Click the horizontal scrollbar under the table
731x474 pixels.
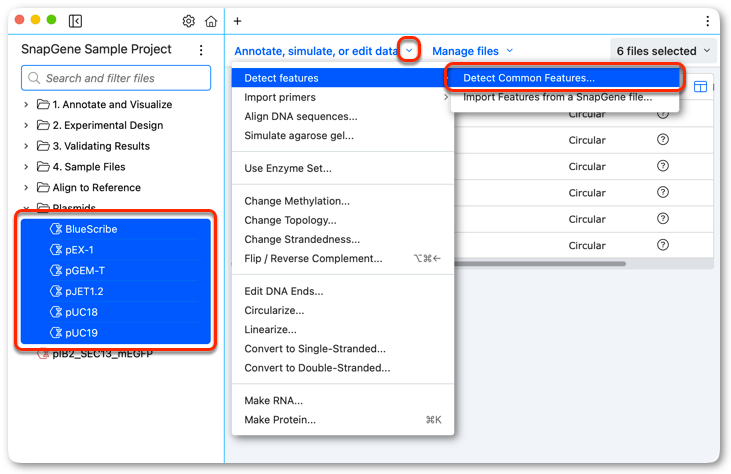tap(540, 264)
